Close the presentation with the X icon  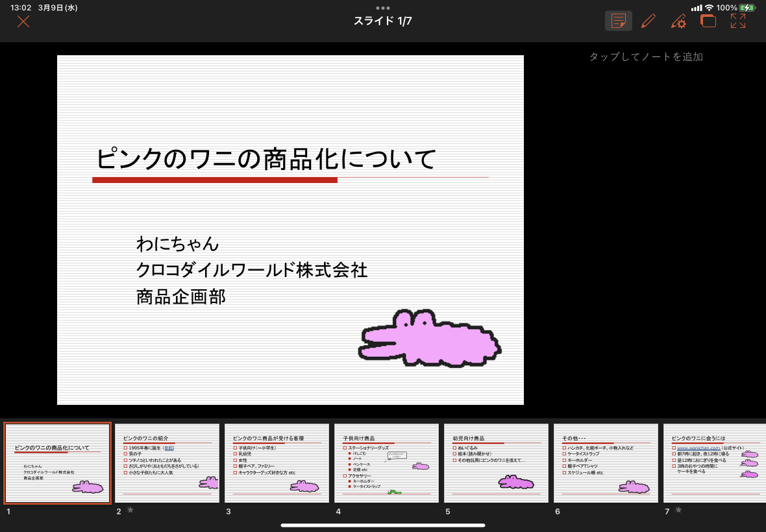23,21
